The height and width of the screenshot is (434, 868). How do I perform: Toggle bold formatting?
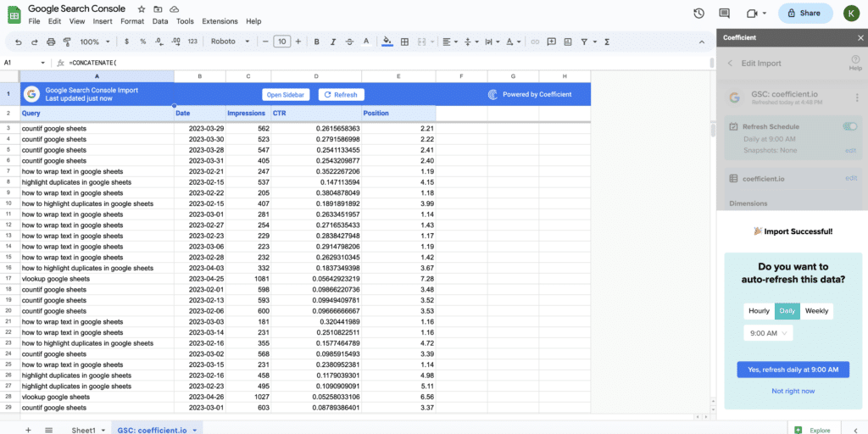tap(317, 42)
